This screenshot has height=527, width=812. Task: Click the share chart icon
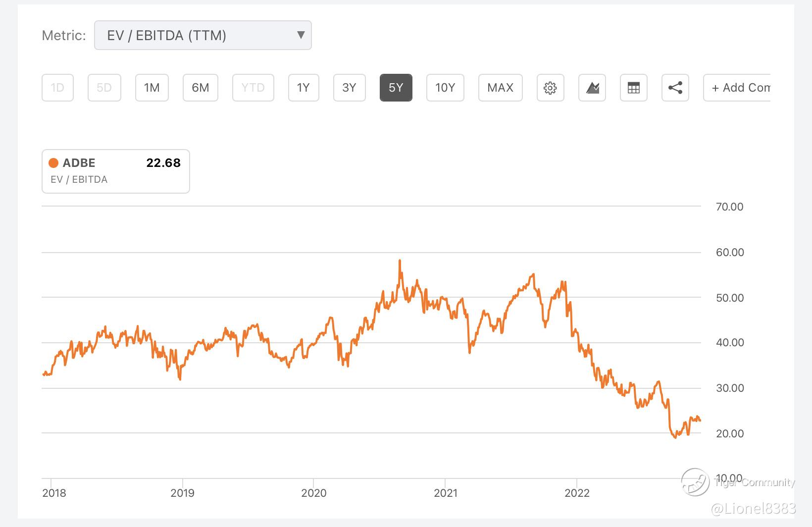pos(675,88)
